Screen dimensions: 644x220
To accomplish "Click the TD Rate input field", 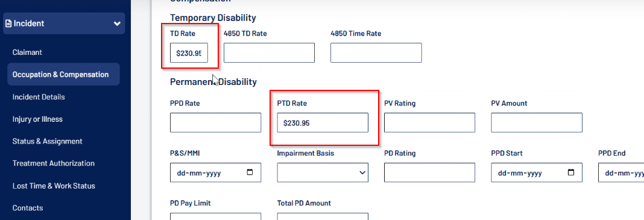I will tap(189, 53).
